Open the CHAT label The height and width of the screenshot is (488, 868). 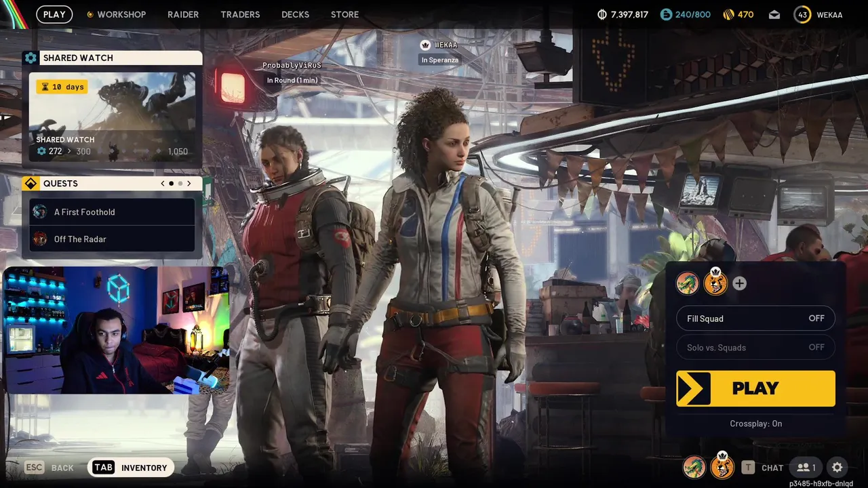click(x=772, y=468)
